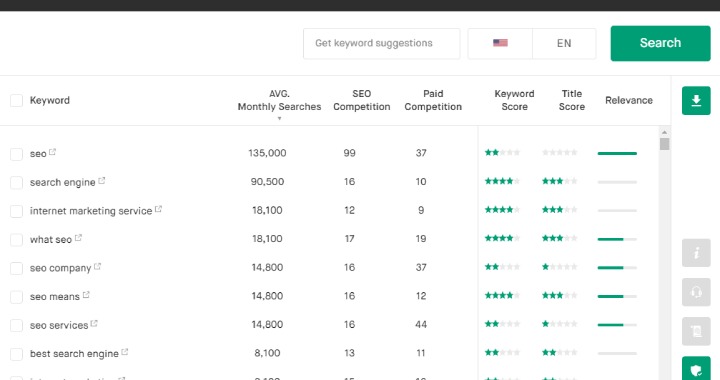Check the what seo row checkbox
Image resolution: width=720 pixels, height=380 pixels.
pyautogui.click(x=17, y=240)
